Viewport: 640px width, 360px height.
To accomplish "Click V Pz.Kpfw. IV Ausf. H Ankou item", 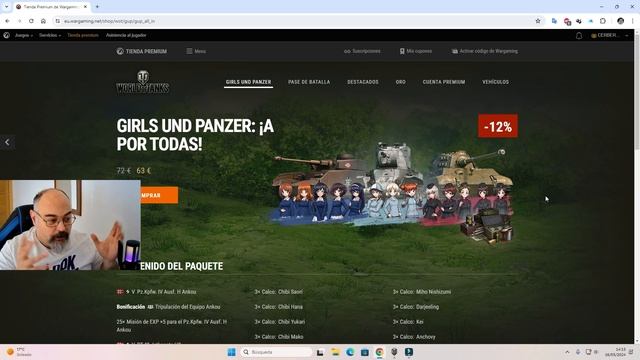I will point(156,292).
